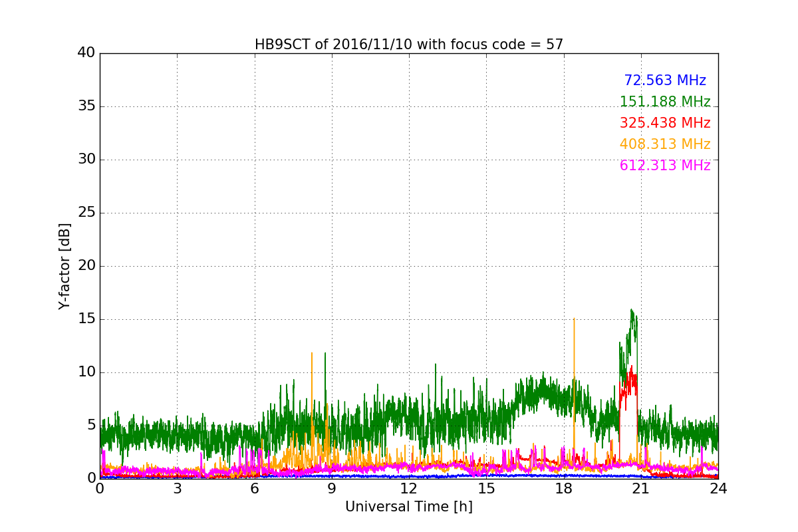Click the x-axis tick label 21
The width and height of the screenshot is (798, 532).
point(641,488)
